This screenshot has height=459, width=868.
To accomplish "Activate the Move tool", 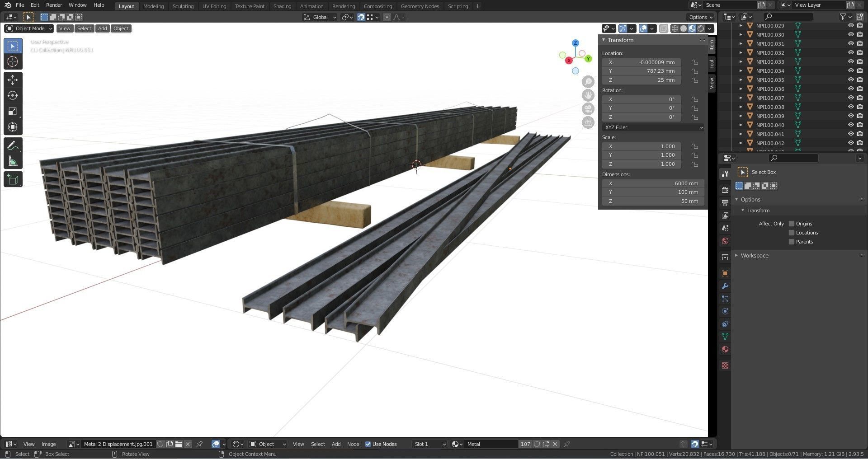I will coord(13,80).
